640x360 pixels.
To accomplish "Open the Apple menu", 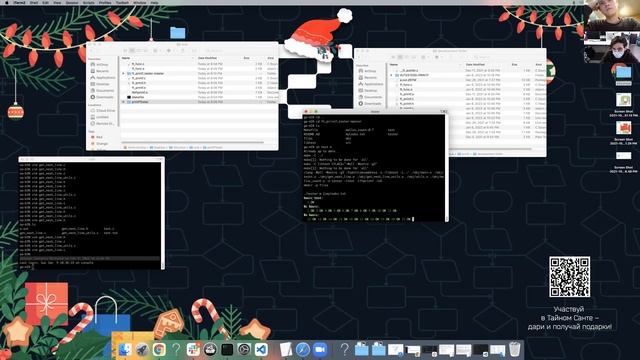I will click(x=7, y=2).
